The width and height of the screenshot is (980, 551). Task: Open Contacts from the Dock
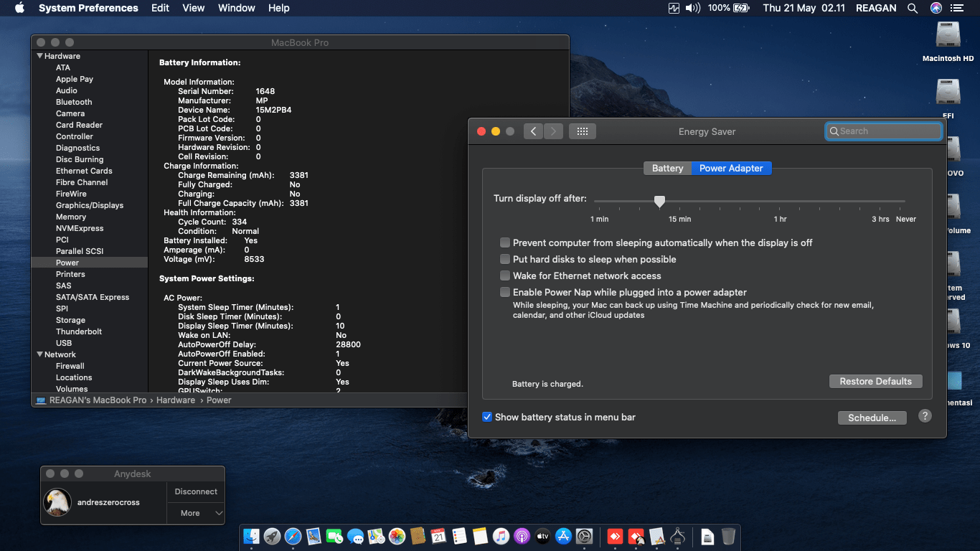[x=418, y=536]
